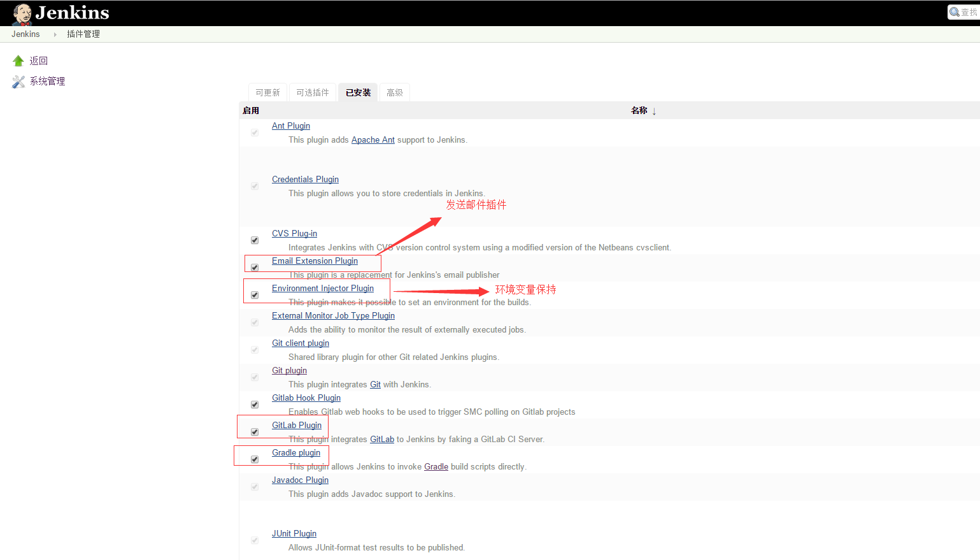The image size is (980, 560).
Task: Toggle the Git client plugin checkbox
Action: pos(255,350)
